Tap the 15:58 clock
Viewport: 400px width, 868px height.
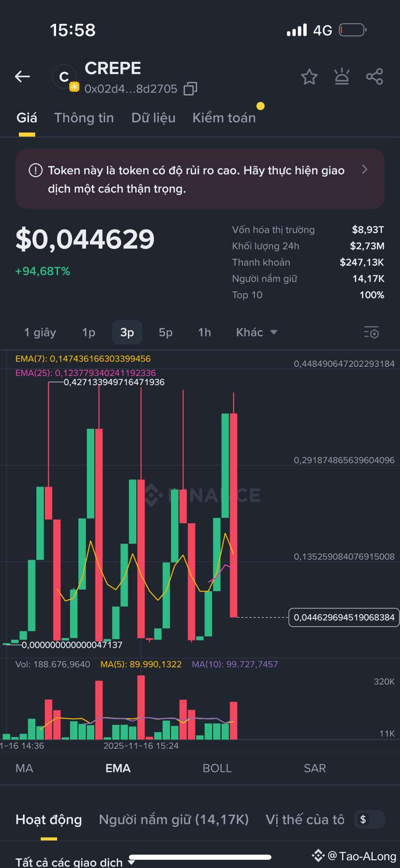(x=73, y=30)
